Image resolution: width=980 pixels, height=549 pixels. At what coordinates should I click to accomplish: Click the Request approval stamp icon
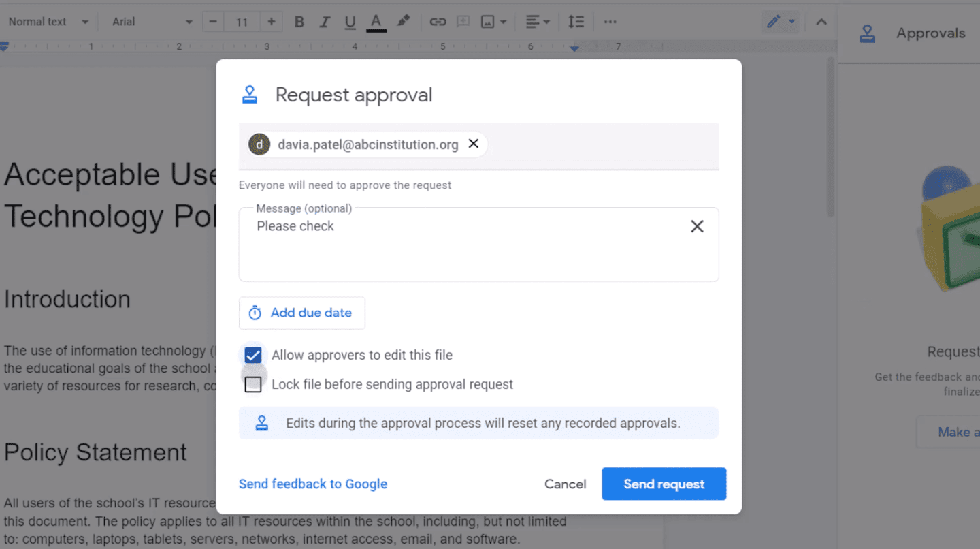[250, 95]
